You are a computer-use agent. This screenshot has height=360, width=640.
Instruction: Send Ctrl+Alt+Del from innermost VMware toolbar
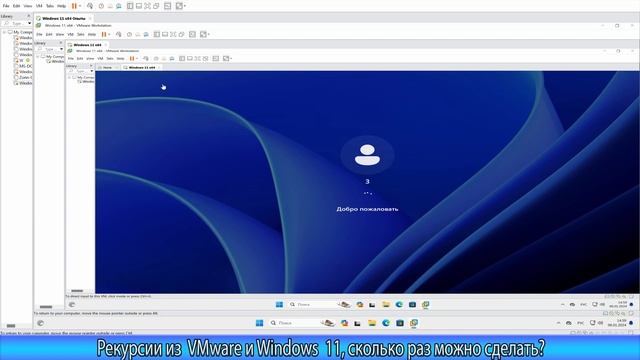pyautogui.click(x=146, y=59)
